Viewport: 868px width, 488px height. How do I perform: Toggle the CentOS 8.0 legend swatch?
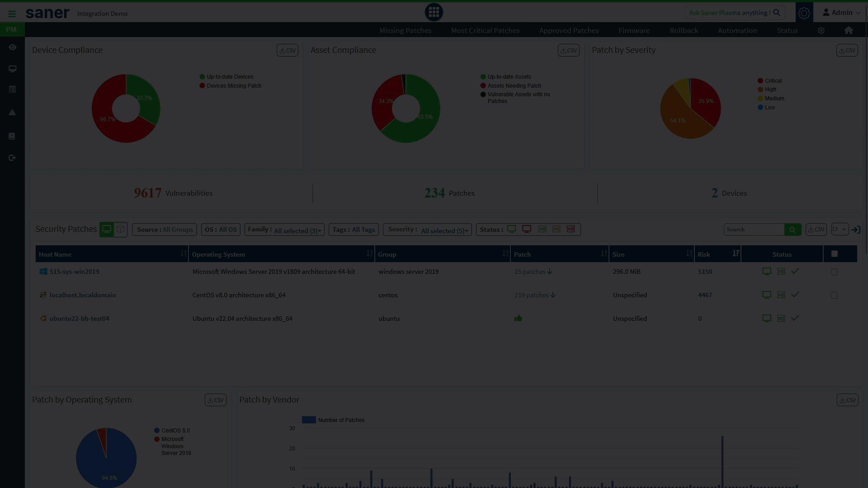(157, 431)
